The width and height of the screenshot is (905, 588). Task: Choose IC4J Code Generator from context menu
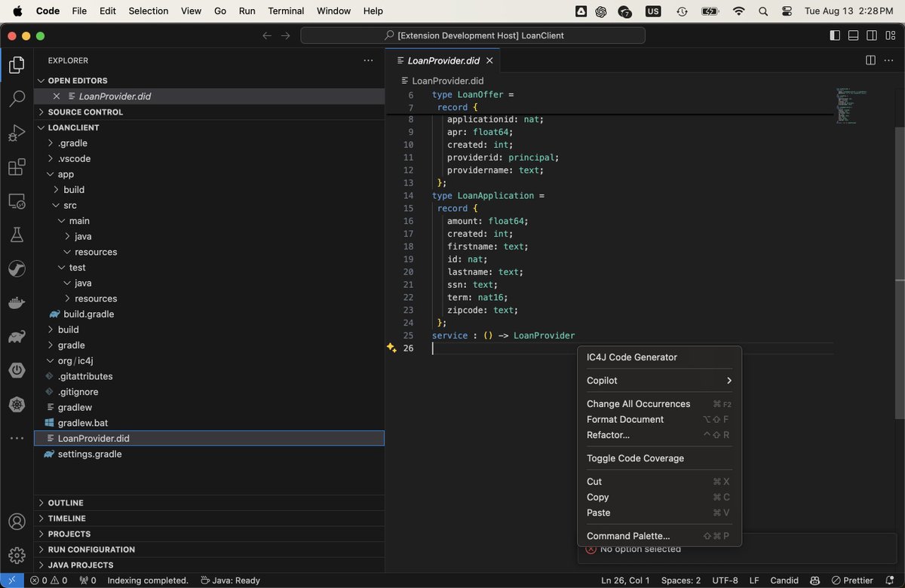click(659, 357)
